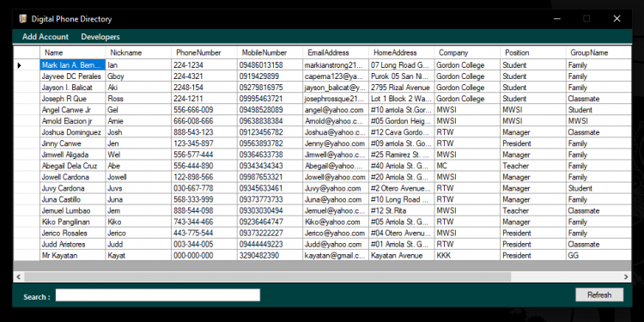Click the right arrow of horizontal scrollbar
Image resolution: width=644 pixels, height=322 pixels.
626,276
